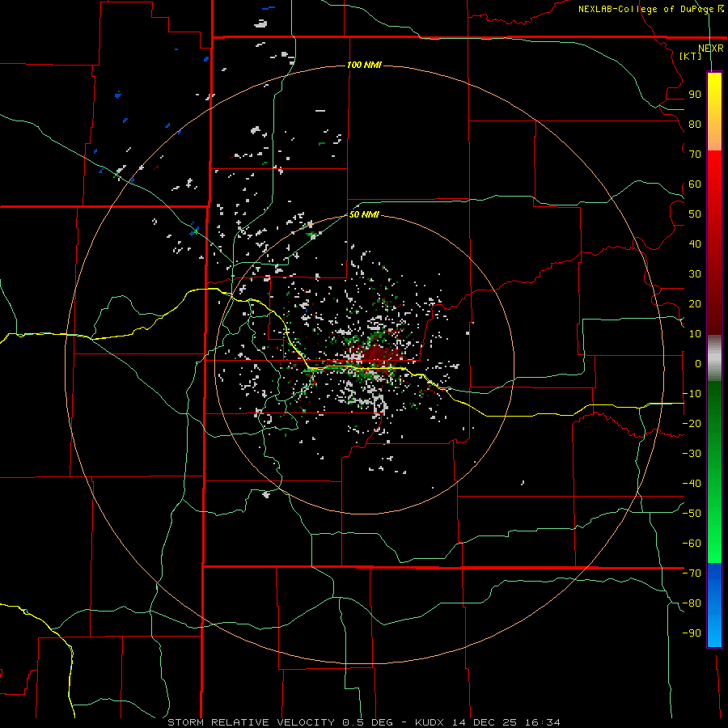Image resolution: width=728 pixels, height=728 pixels.
Task: Click the 30 value on velocity scale
Action: 695,274
